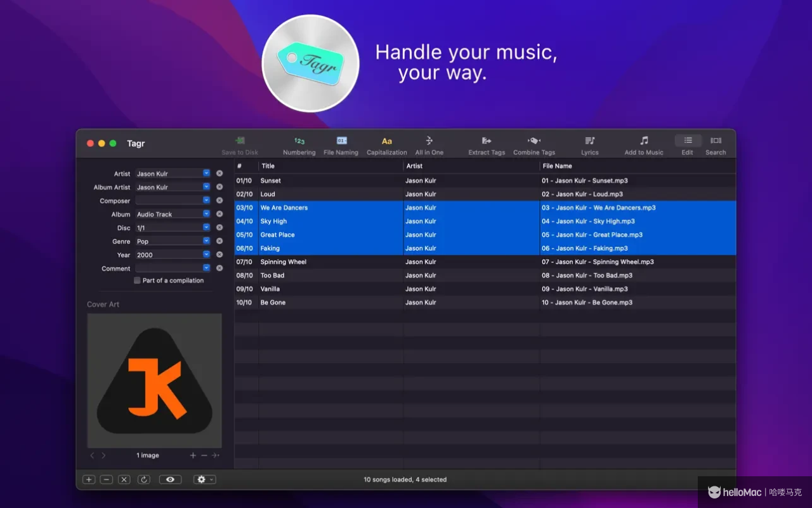Sort by the # column header

pos(246,166)
